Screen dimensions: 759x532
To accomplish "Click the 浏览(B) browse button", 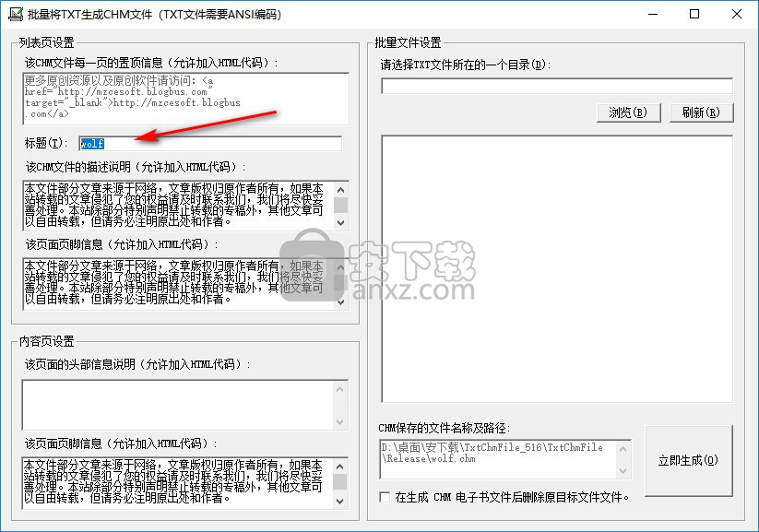I will 628,112.
